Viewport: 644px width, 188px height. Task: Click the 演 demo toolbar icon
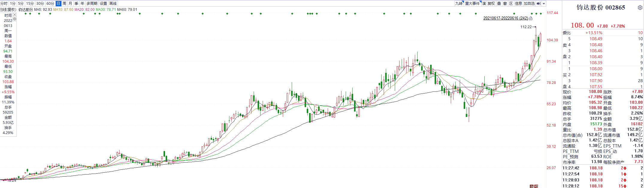tap(484, 4)
